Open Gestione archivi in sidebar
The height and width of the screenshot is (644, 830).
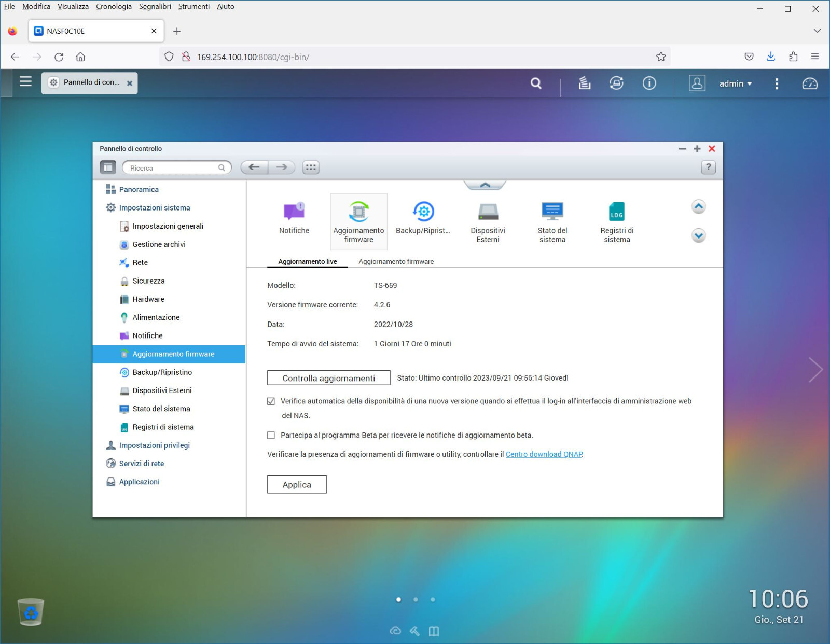pyautogui.click(x=159, y=244)
